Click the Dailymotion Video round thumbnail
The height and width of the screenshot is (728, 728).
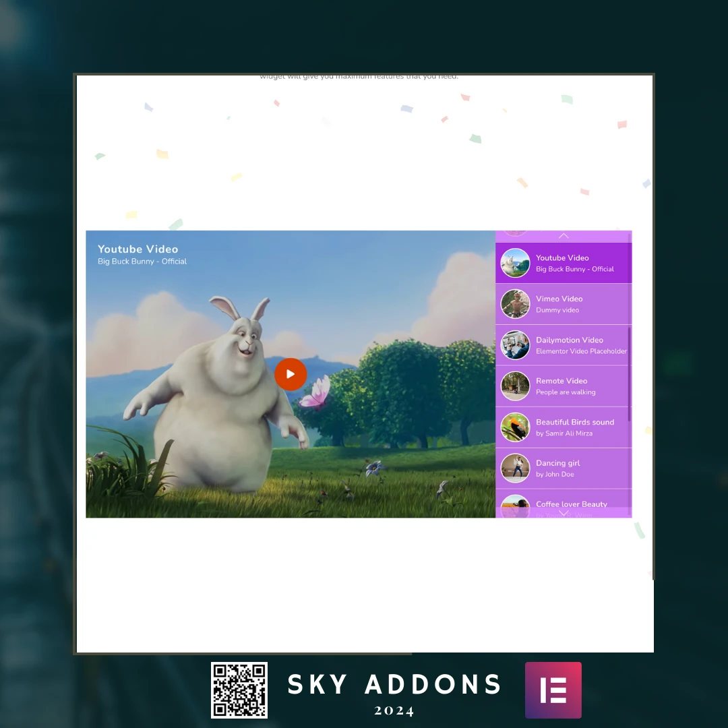(x=515, y=345)
